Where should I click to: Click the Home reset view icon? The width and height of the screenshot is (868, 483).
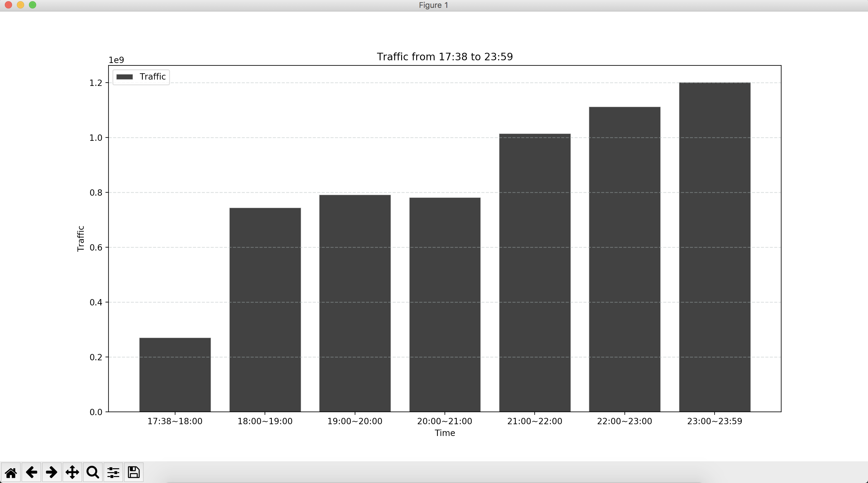[11, 472]
